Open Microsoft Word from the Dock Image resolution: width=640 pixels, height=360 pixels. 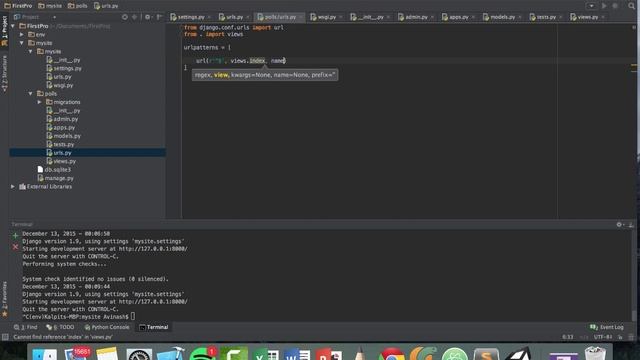tap(297, 353)
